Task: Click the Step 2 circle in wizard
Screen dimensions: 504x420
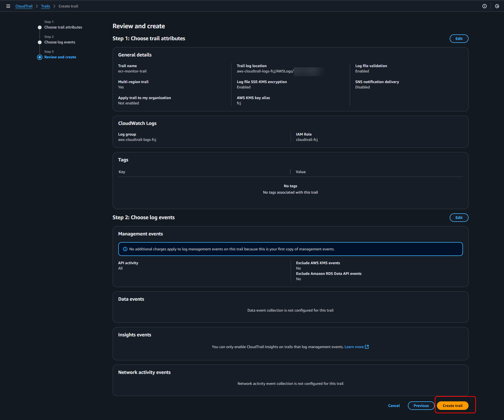Action: [x=40, y=42]
